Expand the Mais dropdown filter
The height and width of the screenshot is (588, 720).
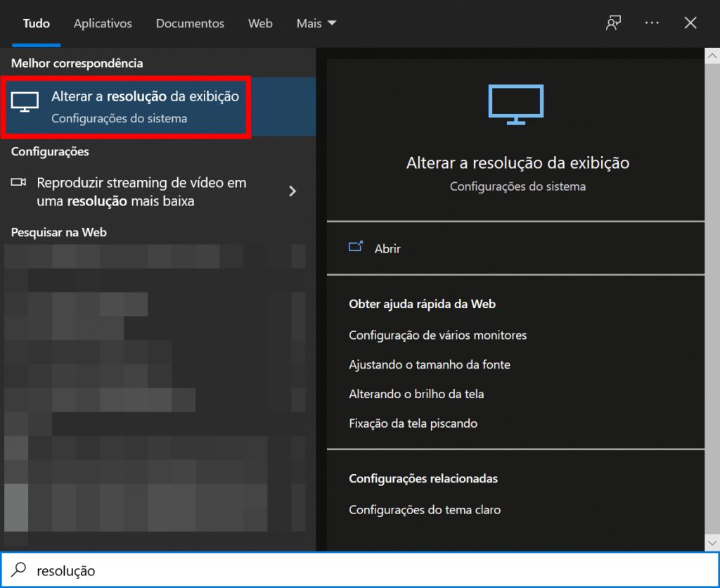(316, 23)
